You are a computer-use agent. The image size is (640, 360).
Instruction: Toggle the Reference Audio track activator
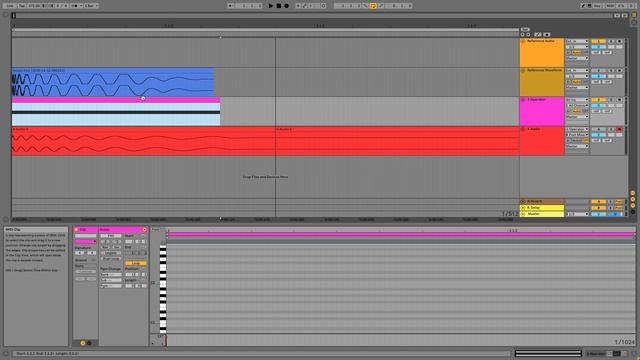tap(599, 41)
